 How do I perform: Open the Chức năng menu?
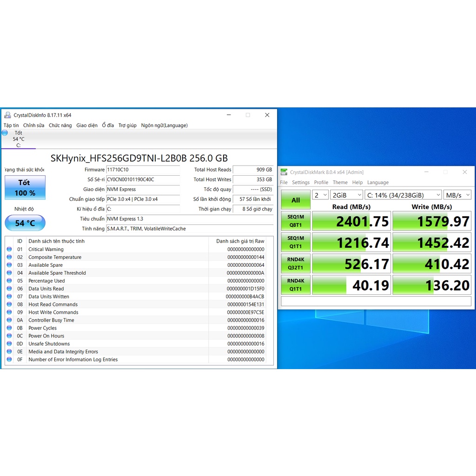tap(60, 126)
